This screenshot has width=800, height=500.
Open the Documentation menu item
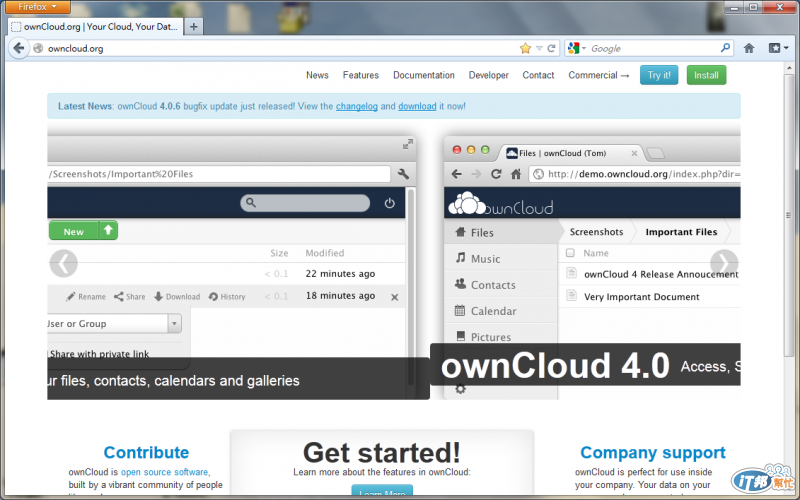coord(423,75)
